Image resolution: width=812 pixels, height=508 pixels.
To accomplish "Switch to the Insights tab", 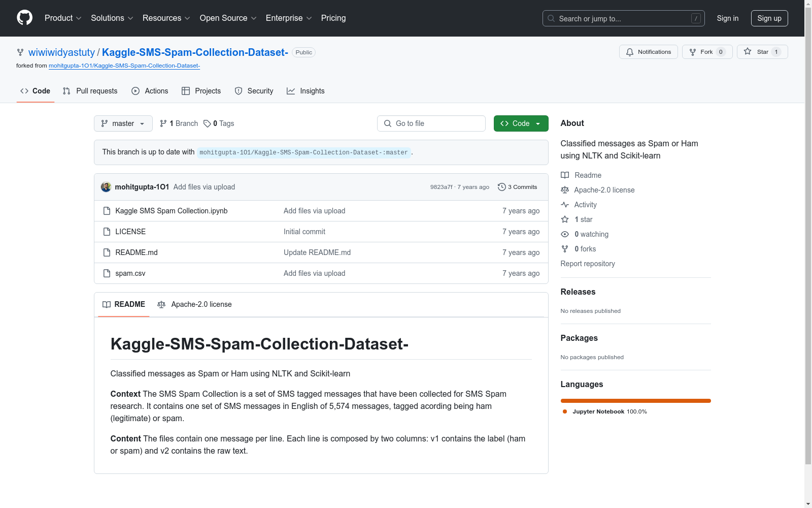I will 306,91.
